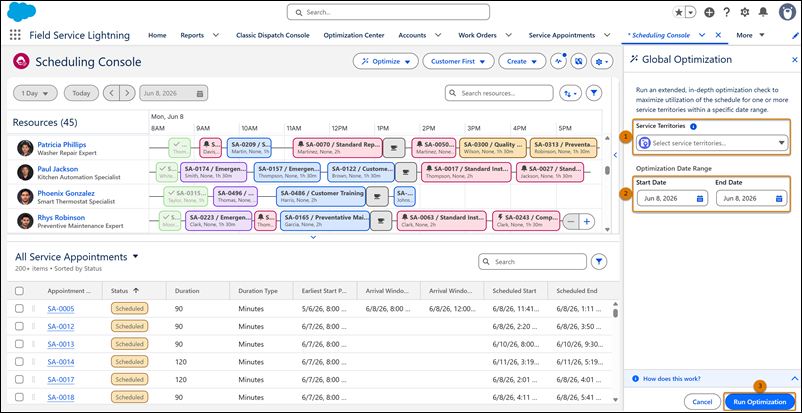
Task: Open the user profile avatar
Action: pyautogui.click(x=788, y=12)
